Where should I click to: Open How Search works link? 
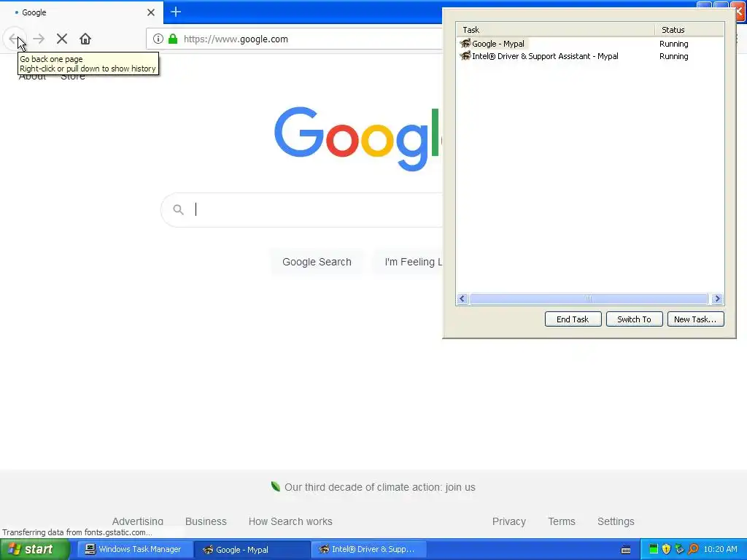(x=290, y=521)
